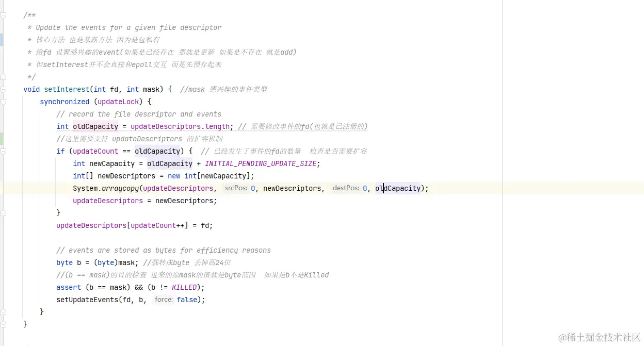Image resolution: width=644 pixels, height=346 pixels.
Task: Click newCapacity in 'int newCapacity =' declaration
Action: click(x=112, y=163)
